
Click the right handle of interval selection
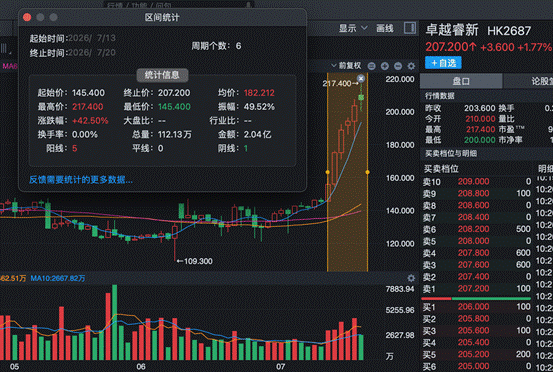[x=367, y=172]
